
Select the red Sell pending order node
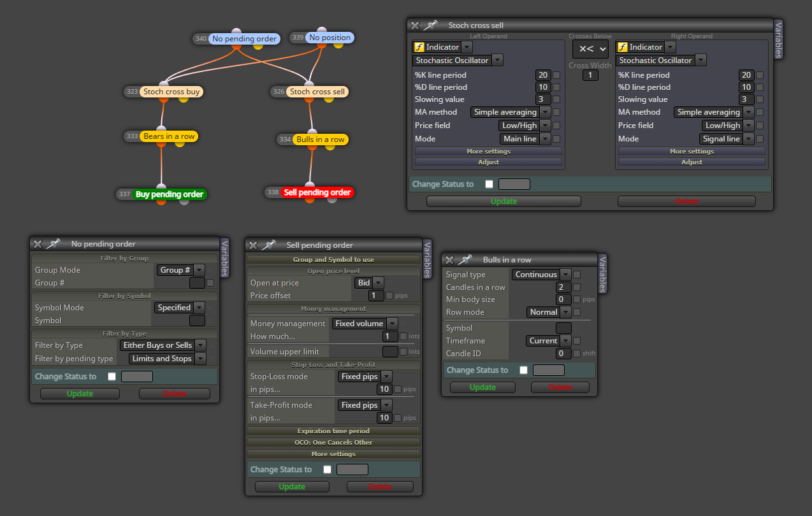(317, 192)
